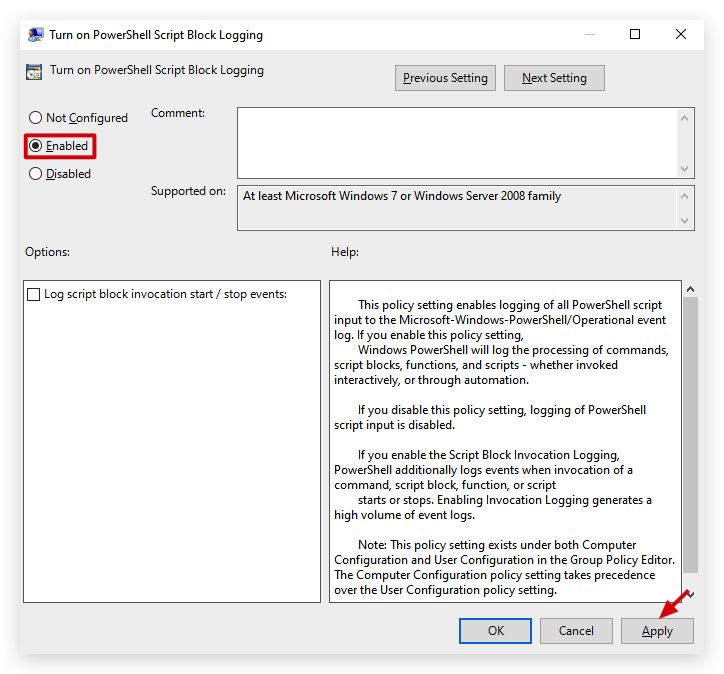This screenshot has height=674, width=724.
Task: Maximize the dialog window
Action: (x=635, y=34)
